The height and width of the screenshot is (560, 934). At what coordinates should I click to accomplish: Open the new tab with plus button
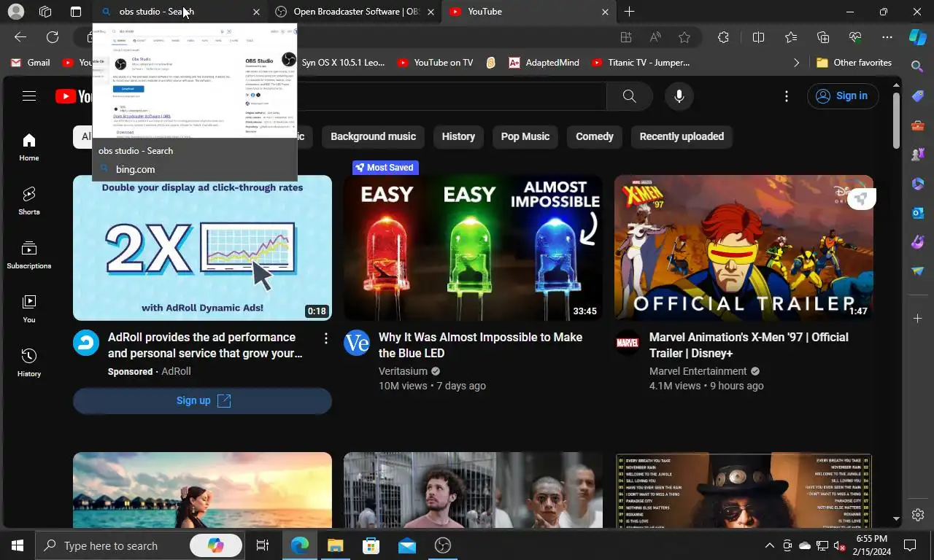coord(629,12)
